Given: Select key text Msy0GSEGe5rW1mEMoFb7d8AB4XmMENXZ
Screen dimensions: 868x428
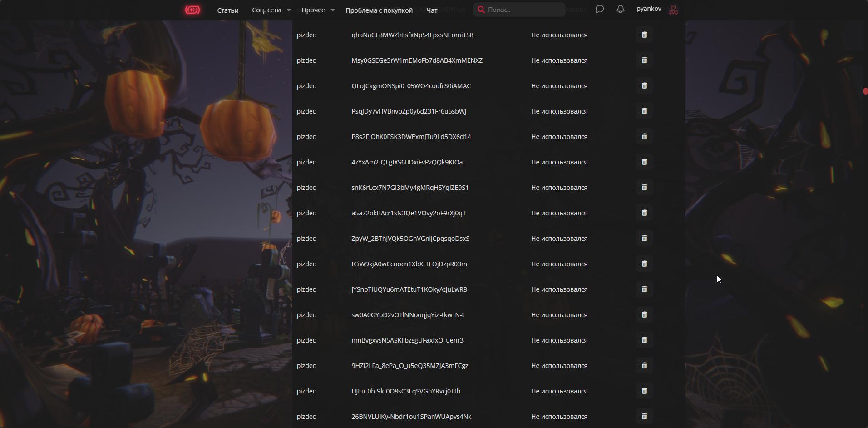Looking at the screenshot, I should (x=417, y=60).
